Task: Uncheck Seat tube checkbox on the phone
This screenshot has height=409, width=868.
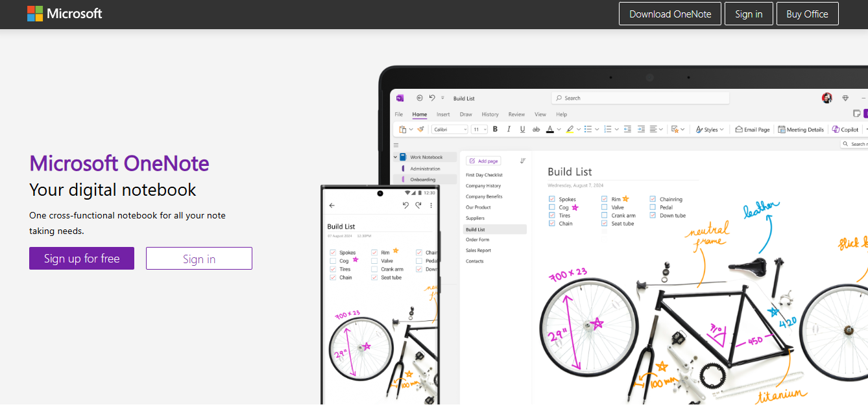Action: coord(374,277)
